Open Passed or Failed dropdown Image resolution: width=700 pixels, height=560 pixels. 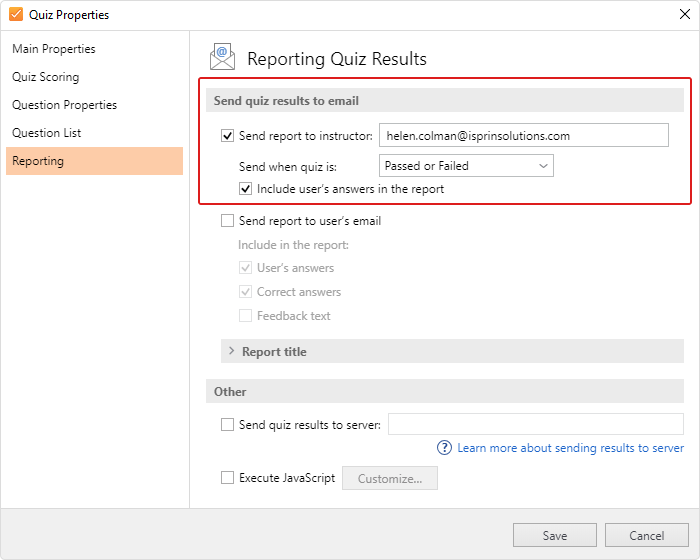(x=466, y=166)
